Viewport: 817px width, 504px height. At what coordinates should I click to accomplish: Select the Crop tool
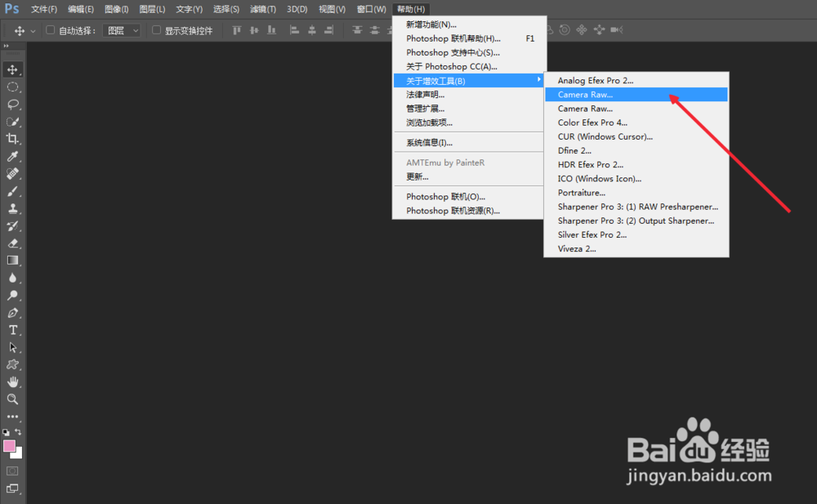pos(12,139)
